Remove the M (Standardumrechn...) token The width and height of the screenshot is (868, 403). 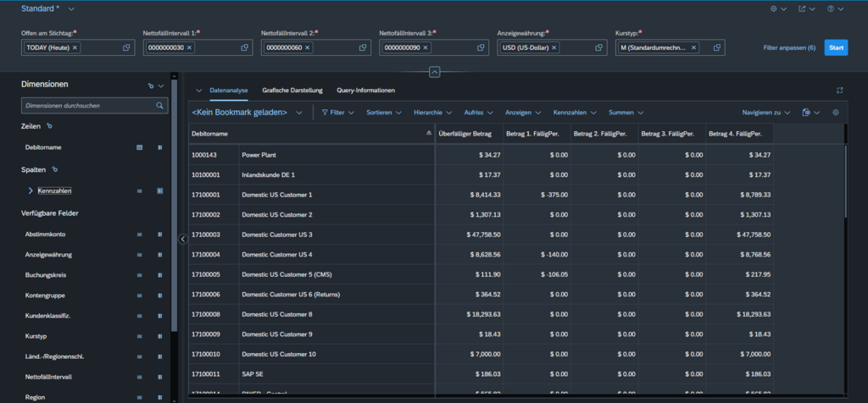pyautogui.click(x=693, y=47)
